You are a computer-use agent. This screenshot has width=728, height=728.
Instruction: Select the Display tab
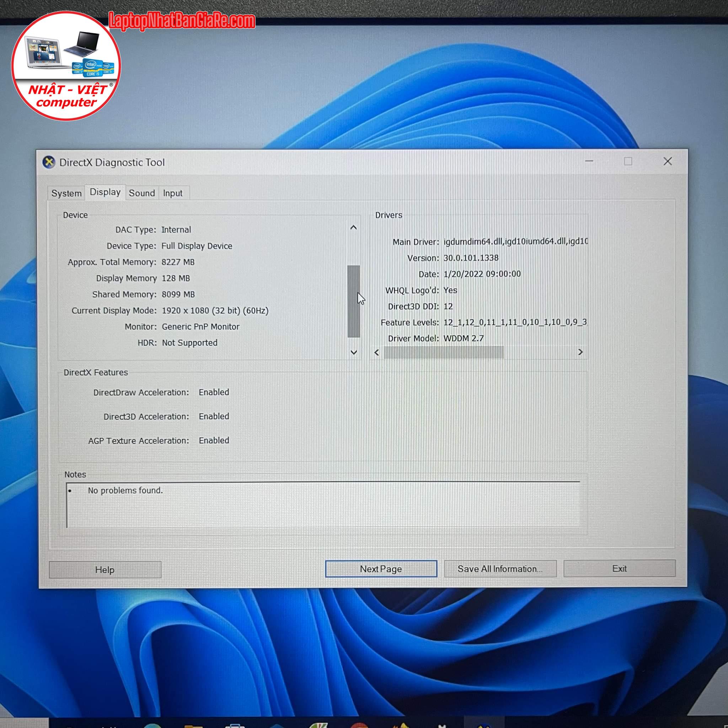(105, 192)
